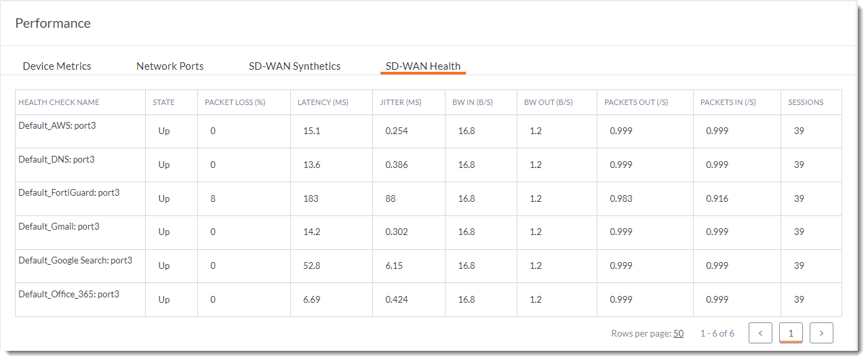Click Default_Google Search: port3 entry
The image size is (868, 361).
[x=75, y=260]
